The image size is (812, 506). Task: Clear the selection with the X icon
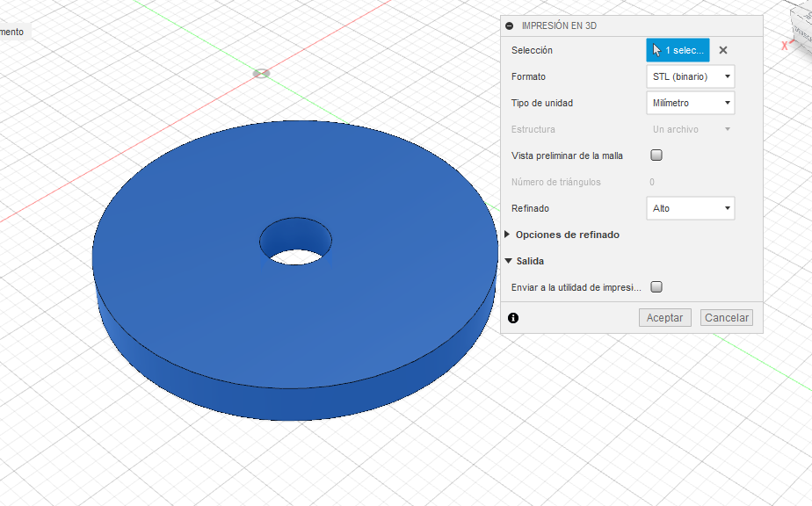[x=723, y=50]
